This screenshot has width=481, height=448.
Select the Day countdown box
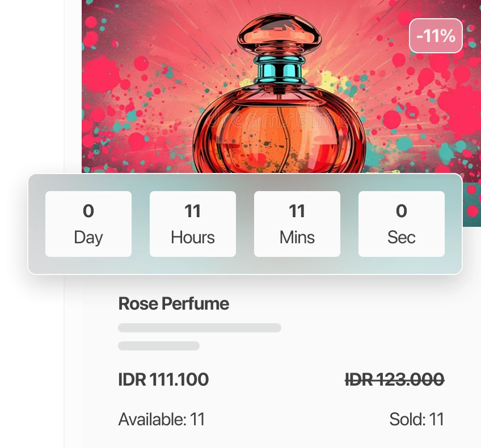88,224
